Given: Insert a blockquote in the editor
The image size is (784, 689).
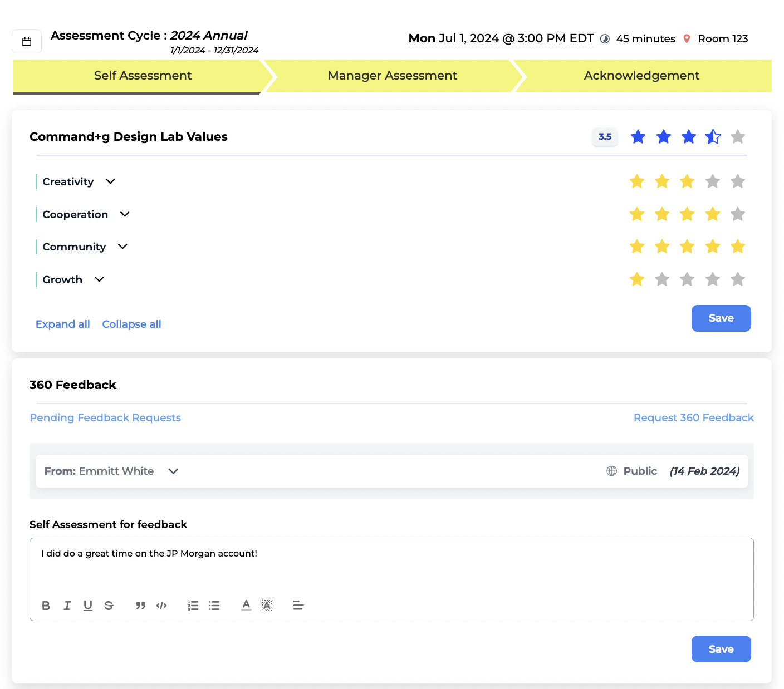Looking at the screenshot, I should [140, 606].
